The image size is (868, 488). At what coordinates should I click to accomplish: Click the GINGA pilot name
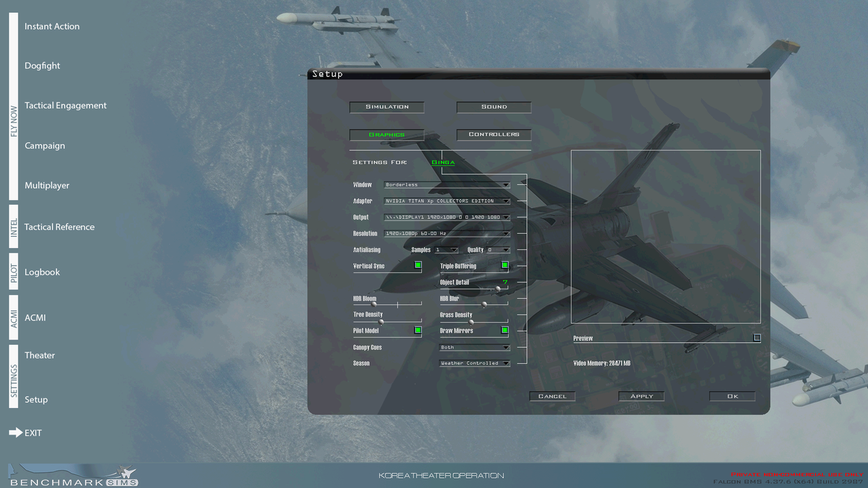443,163
